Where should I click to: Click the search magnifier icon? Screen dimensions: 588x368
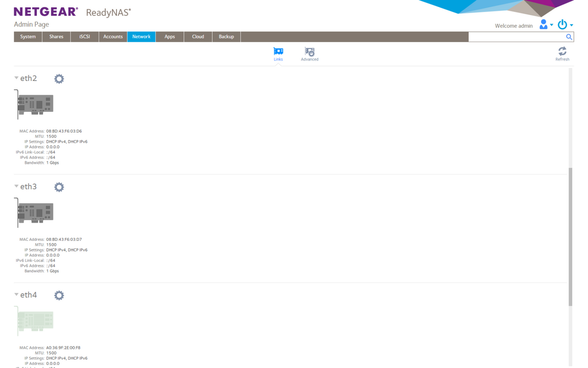569,37
